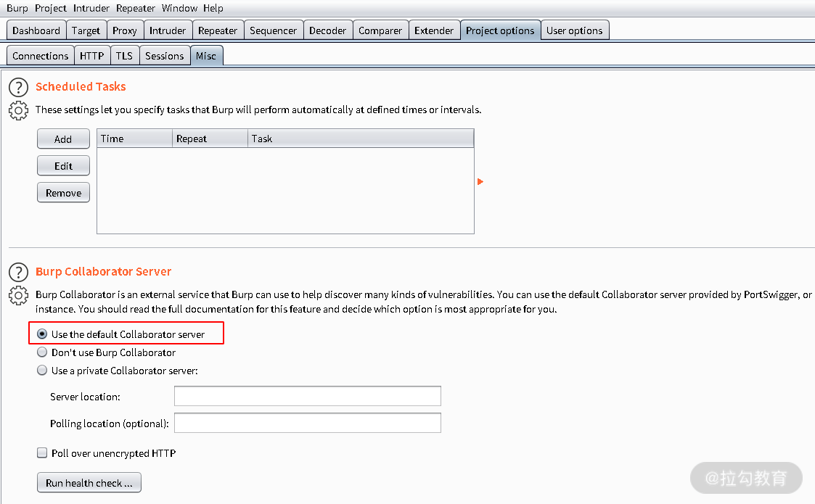
Task: Open the Burp menu
Action: click(17, 8)
